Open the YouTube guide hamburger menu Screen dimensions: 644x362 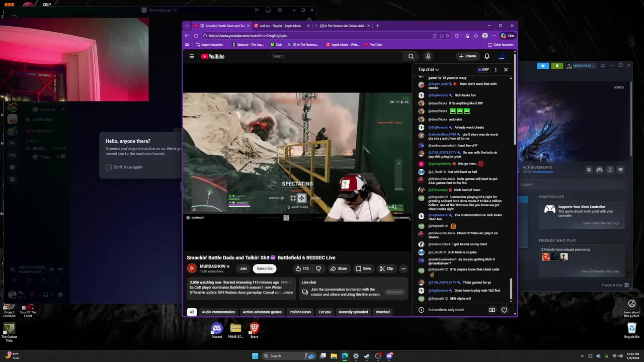click(x=192, y=56)
